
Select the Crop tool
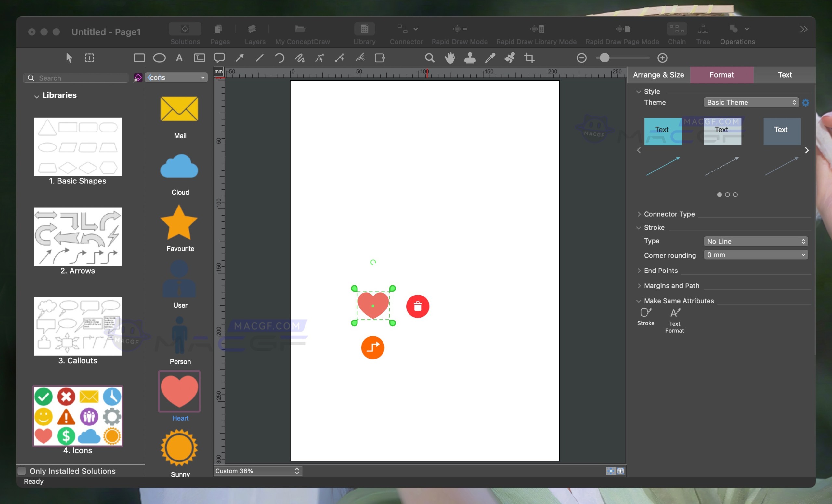[x=529, y=58]
